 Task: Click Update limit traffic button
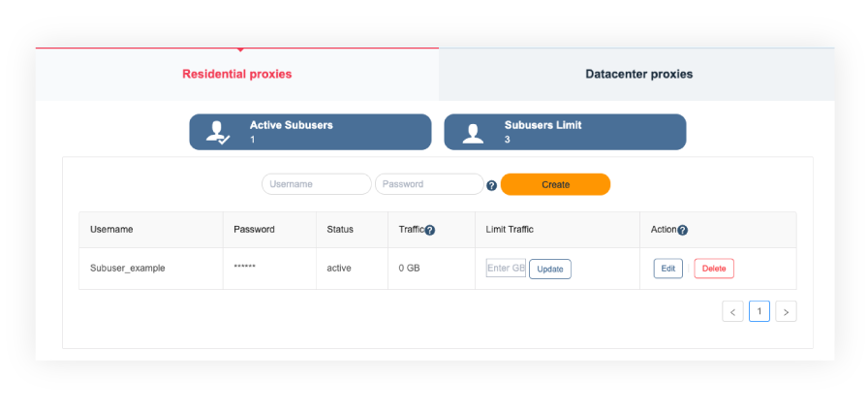pos(549,269)
